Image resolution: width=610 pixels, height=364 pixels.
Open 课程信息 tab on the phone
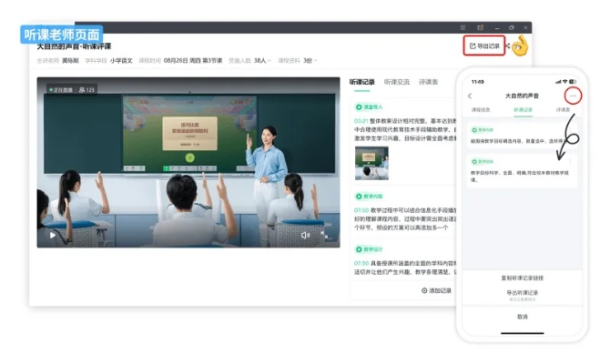point(479,109)
